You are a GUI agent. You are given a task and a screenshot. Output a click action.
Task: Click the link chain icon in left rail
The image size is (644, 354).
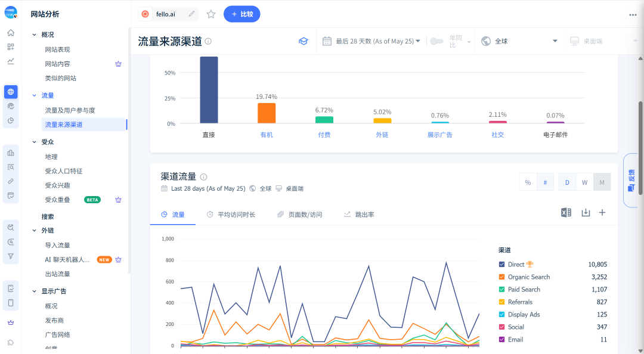click(11, 181)
